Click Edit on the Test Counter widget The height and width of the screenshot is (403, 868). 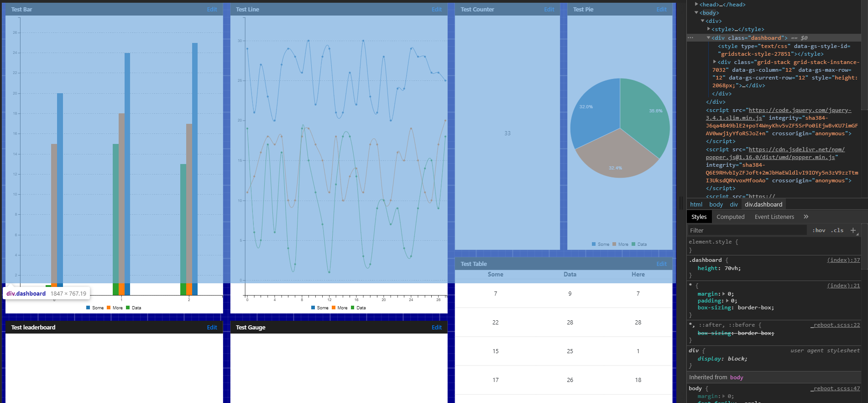coord(549,9)
